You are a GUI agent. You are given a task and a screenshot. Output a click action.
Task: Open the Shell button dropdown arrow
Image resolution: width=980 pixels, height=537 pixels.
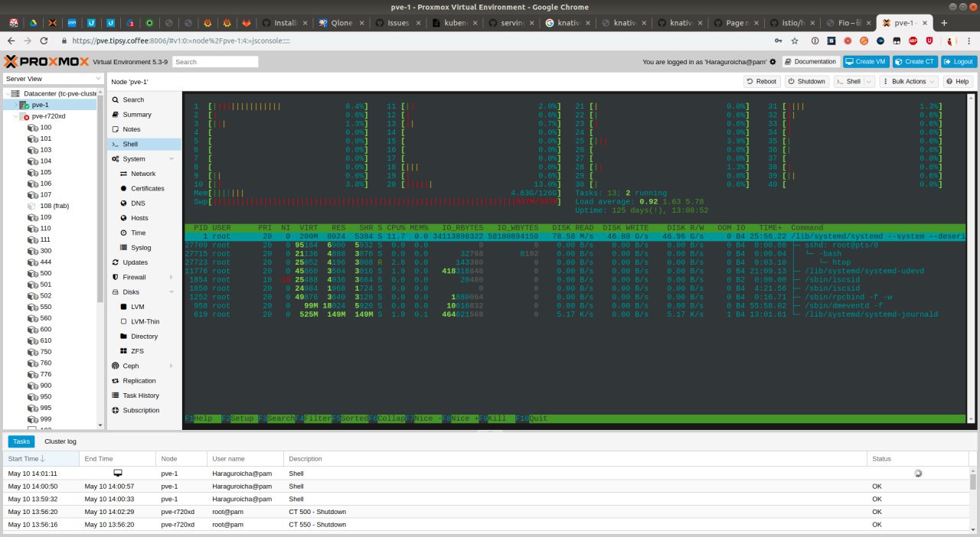tap(869, 81)
